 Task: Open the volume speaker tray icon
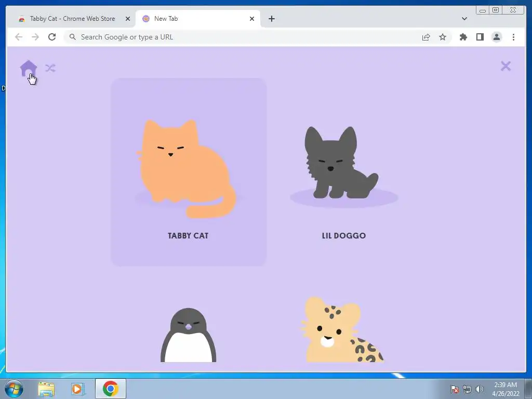(x=479, y=389)
